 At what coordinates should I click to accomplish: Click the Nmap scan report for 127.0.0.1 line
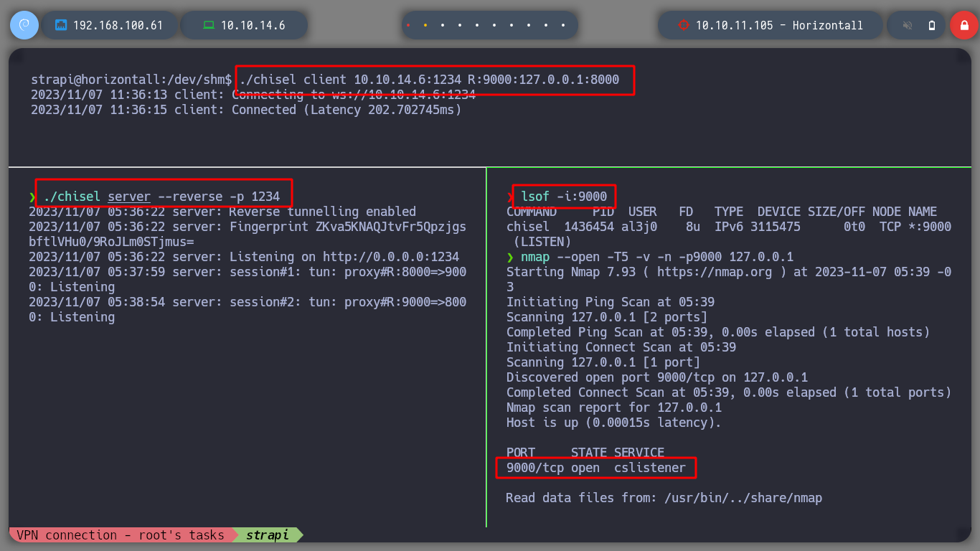point(614,408)
